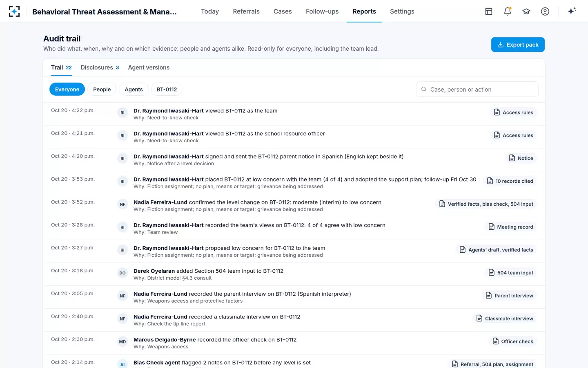Click the AI avatar for Bias Check agent
The image size is (588, 368).
[122, 364]
